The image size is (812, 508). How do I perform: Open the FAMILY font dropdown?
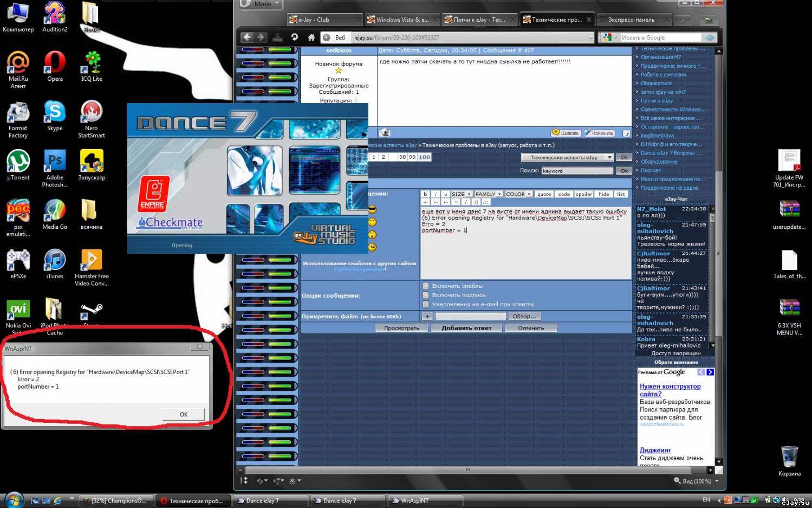(489, 194)
